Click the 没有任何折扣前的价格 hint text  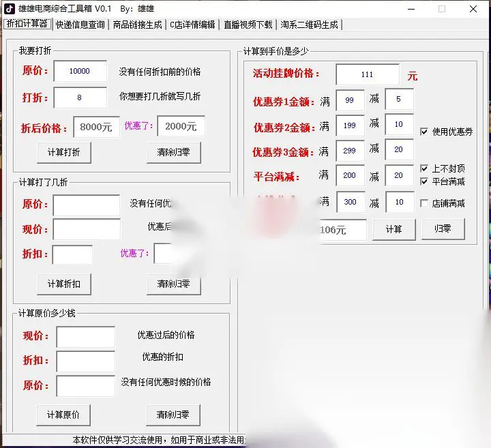tap(160, 72)
